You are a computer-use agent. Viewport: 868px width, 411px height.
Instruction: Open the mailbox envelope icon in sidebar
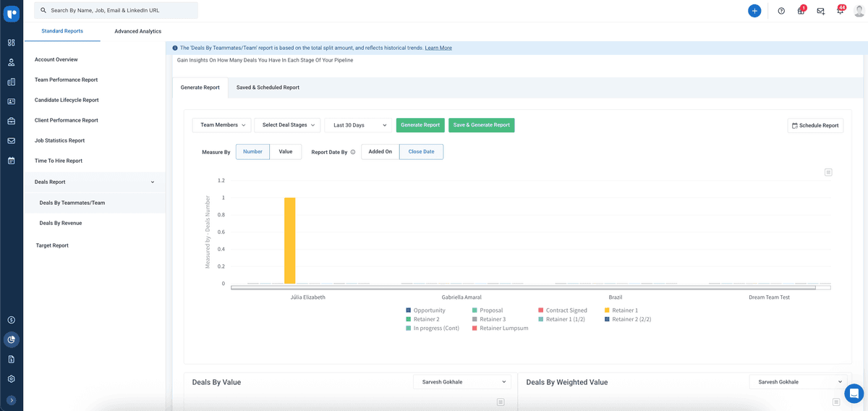pyautogui.click(x=12, y=140)
